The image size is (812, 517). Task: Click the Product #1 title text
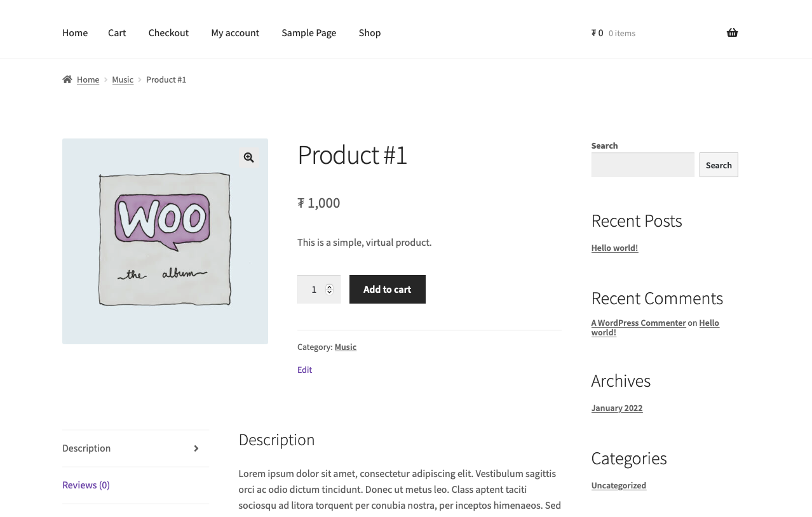coord(352,155)
